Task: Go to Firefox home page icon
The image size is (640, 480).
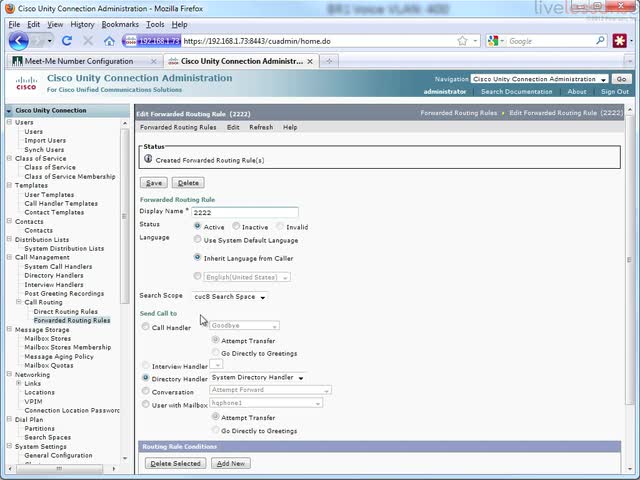Action: tap(109, 41)
